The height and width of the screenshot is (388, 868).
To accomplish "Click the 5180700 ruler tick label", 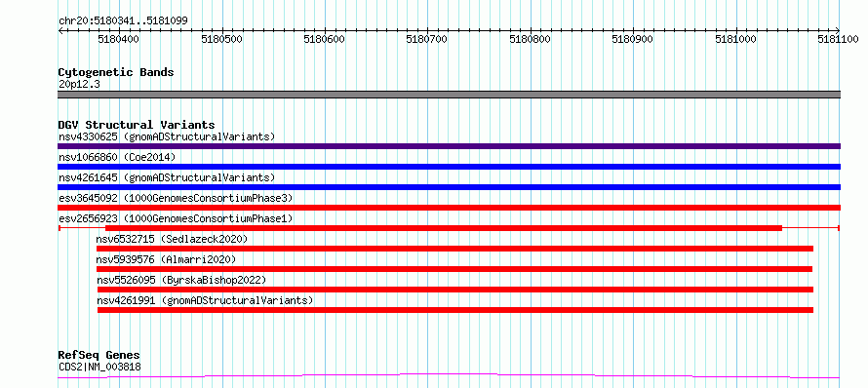I will point(427,39).
